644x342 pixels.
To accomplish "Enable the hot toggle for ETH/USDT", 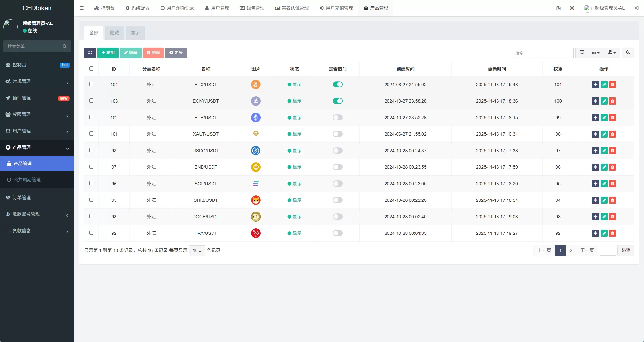I will click(x=337, y=118).
